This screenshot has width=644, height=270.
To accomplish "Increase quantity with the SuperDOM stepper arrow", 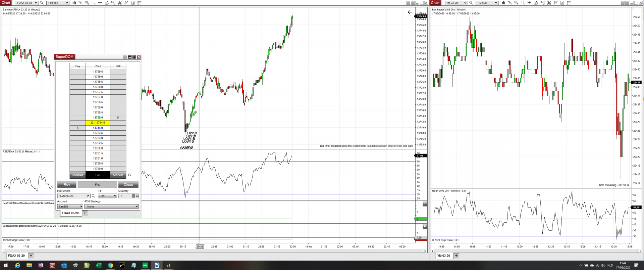I will click(x=137, y=195).
